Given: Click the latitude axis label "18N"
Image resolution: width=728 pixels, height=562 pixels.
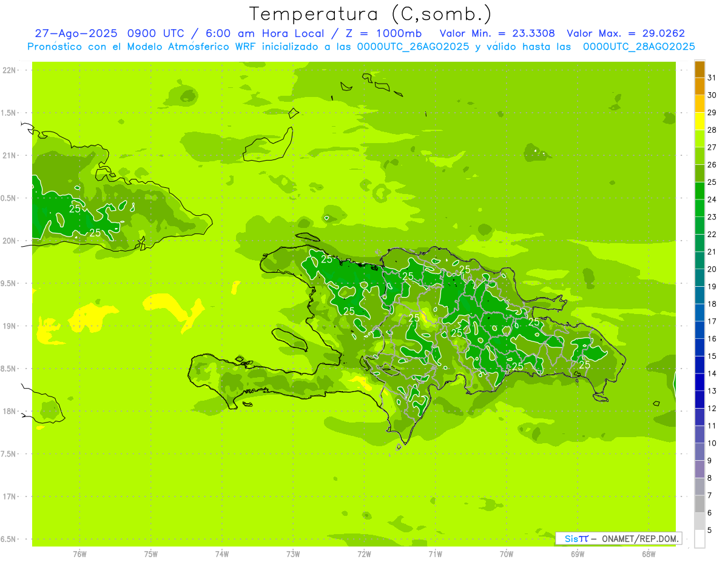Looking at the screenshot, I should pos(8,412).
